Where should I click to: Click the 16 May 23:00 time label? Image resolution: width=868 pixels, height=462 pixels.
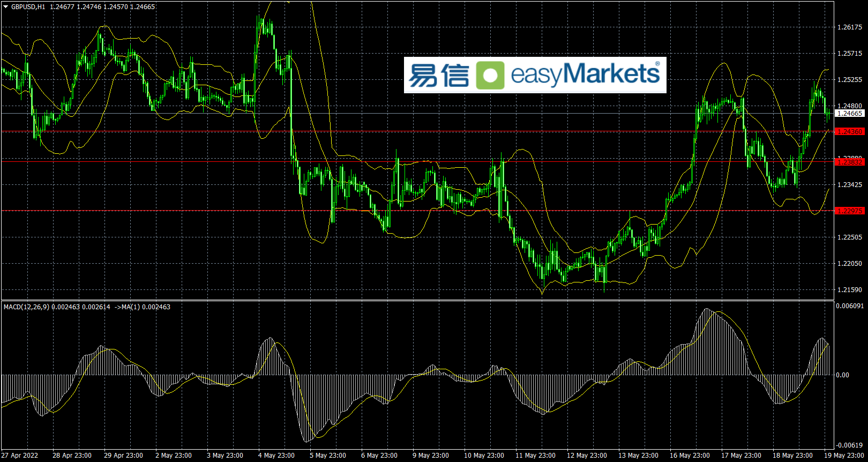[690, 456]
